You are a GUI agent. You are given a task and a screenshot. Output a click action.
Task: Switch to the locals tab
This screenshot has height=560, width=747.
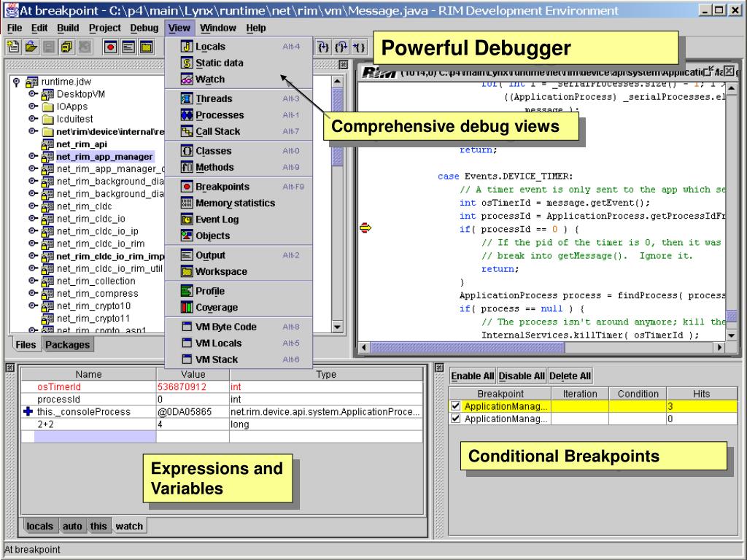pyautogui.click(x=39, y=526)
